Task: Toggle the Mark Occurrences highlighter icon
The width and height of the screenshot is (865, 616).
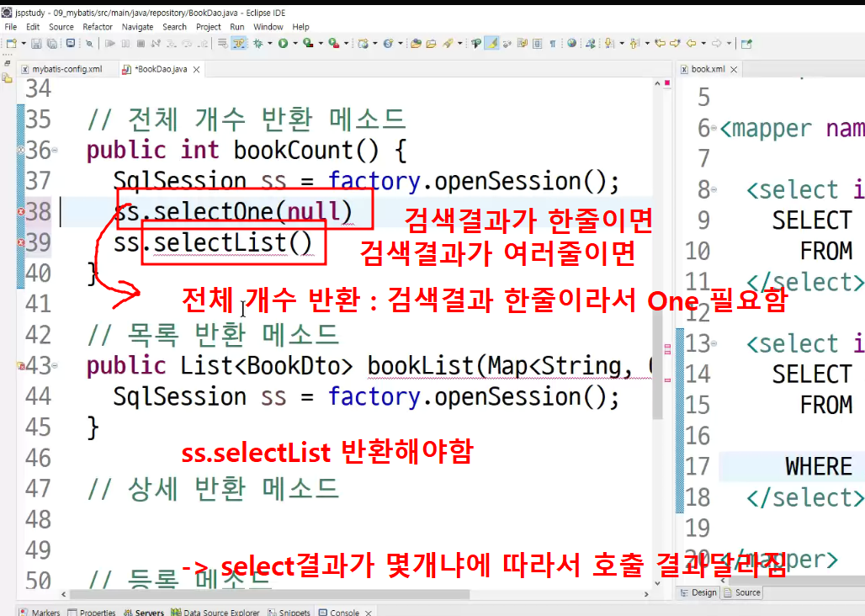Action: tap(491, 43)
